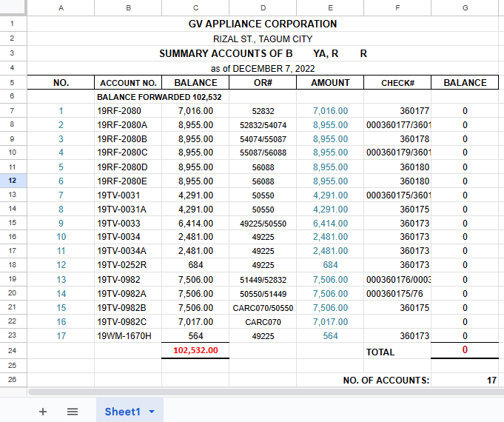Select column A header
Viewport: 504px width, 422px height.
point(61,7)
